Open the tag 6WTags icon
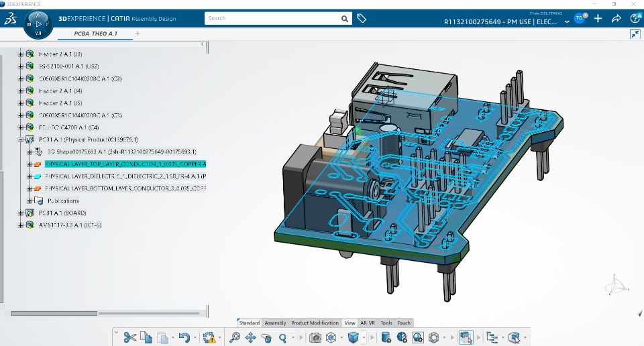 pyautogui.click(x=362, y=19)
